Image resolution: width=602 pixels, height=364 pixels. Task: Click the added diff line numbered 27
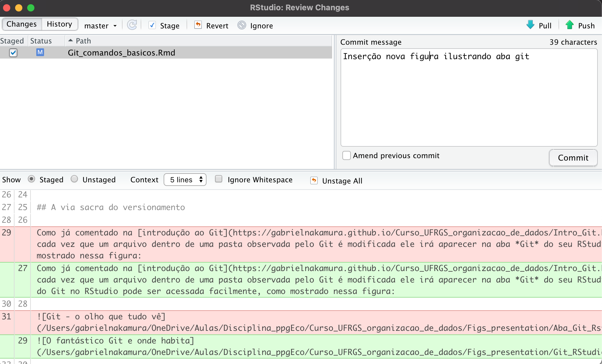pyautogui.click(x=301, y=280)
